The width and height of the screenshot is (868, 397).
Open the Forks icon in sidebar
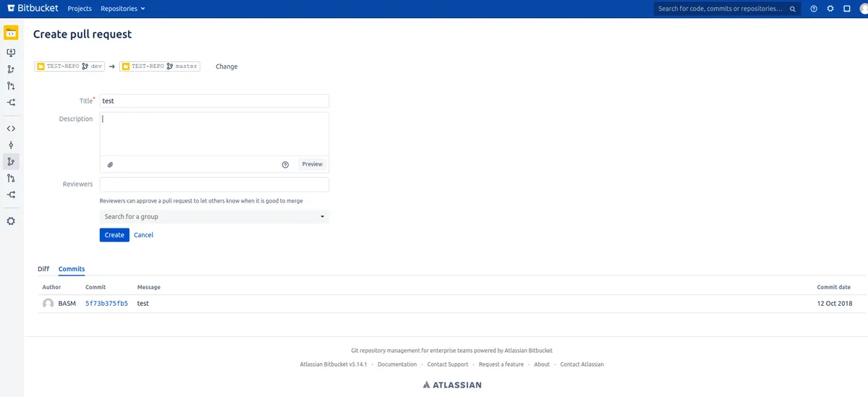click(x=11, y=195)
